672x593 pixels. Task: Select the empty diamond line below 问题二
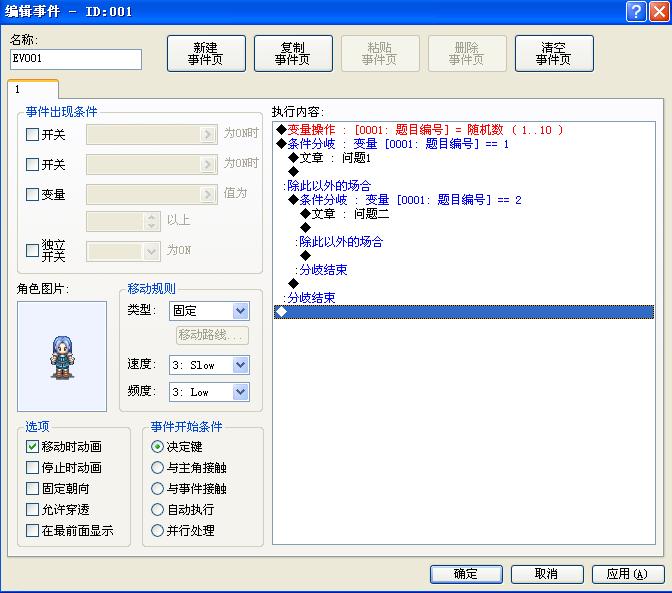coord(306,228)
